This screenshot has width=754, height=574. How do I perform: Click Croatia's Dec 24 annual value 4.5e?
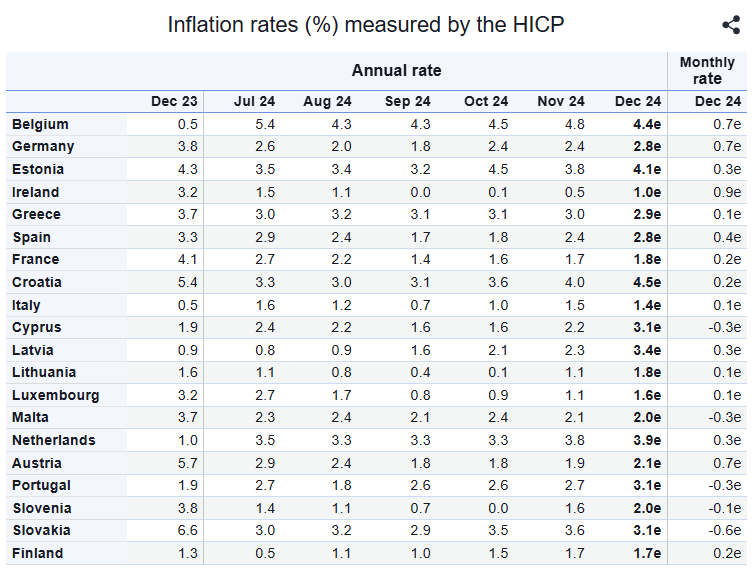click(x=647, y=282)
